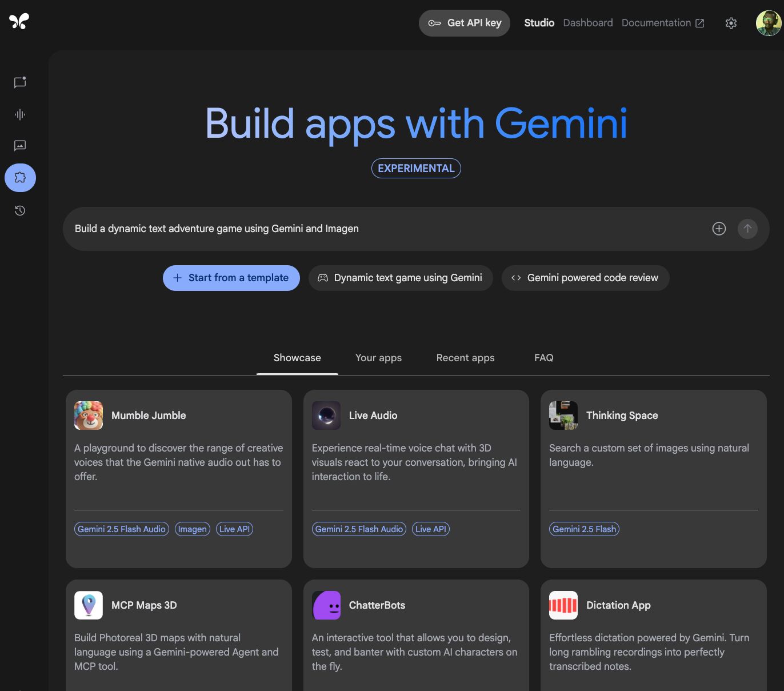Go to the Dashboard nav item
The width and height of the screenshot is (784, 691).
[588, 23]
